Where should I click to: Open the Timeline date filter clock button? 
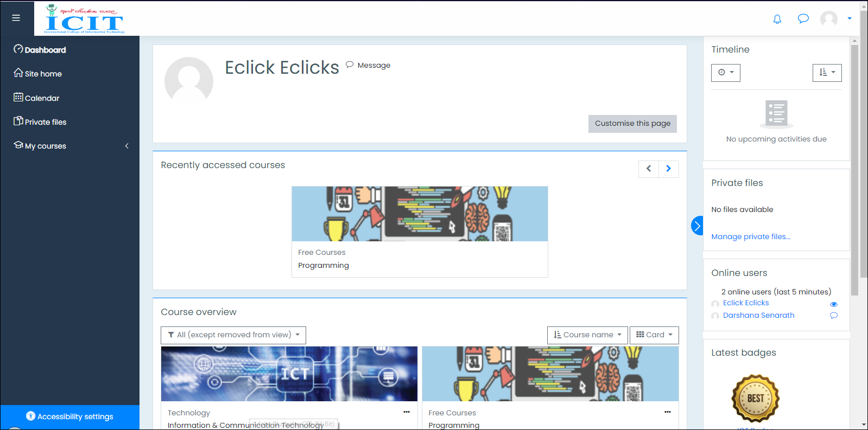pos(725,73)
